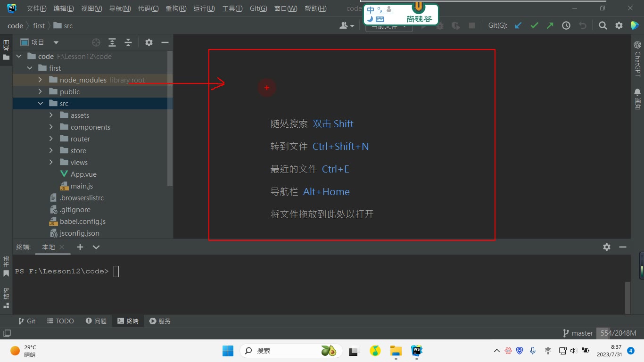Open WebStorm from the Windows taskbar
644x362 pixels.
tap(416, 351)
